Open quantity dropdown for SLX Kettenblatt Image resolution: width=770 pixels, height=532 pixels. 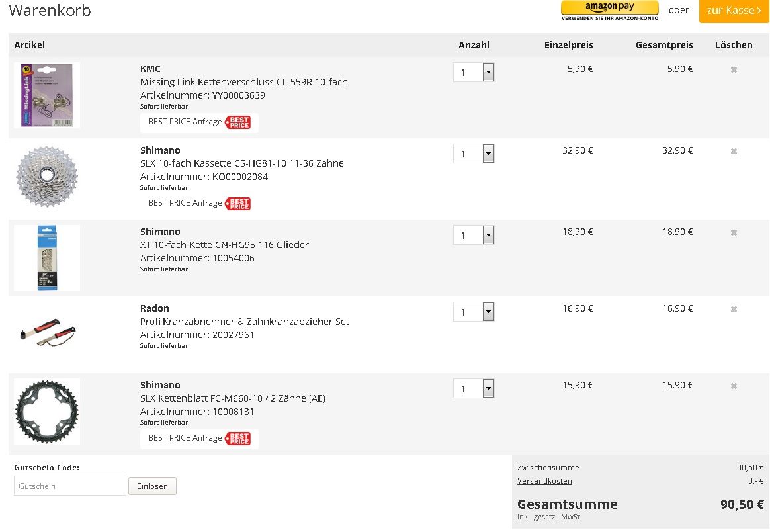488,388
